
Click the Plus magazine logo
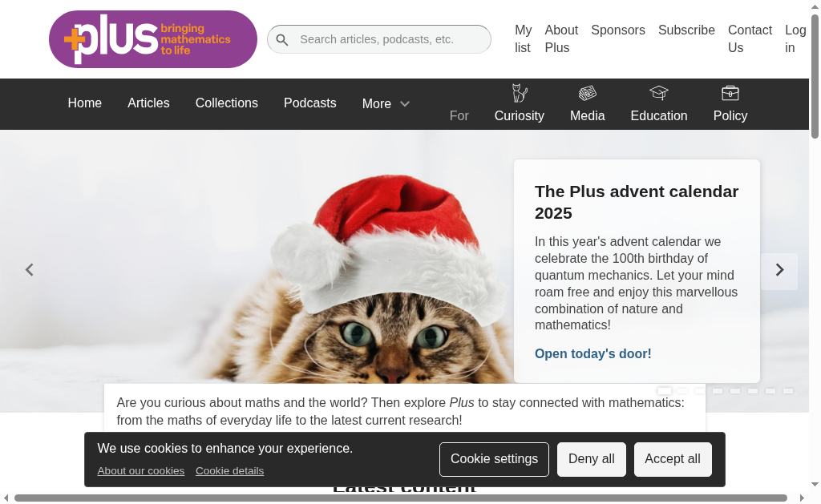pyautogui.click(x=153, y=39)
